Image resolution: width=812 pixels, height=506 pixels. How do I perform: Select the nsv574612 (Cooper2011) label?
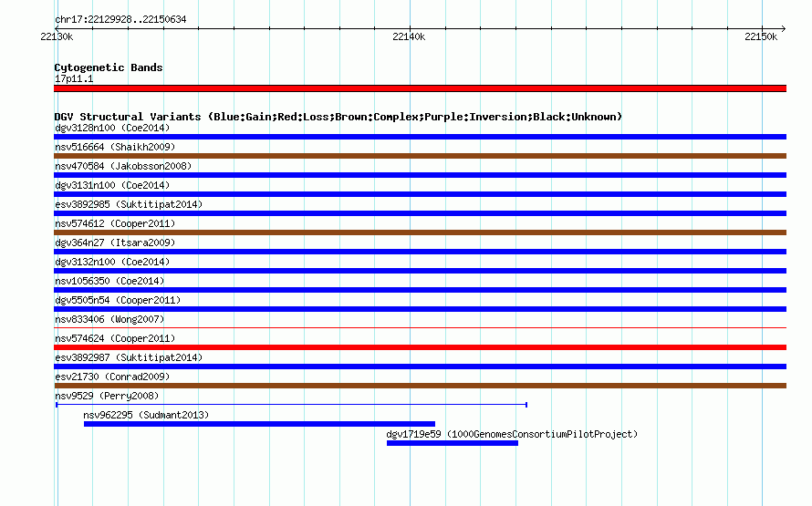(x=115, y=223)
